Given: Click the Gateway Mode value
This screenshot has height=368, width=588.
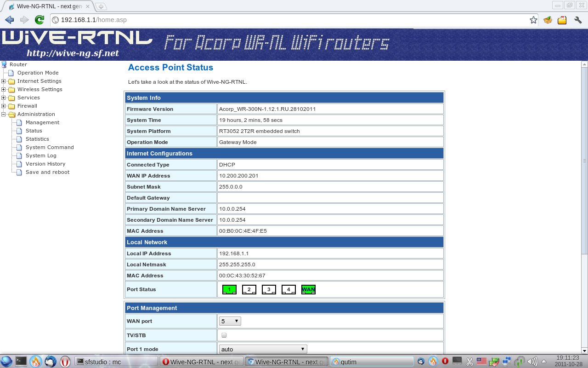Looking at the screenshot, I should [x=237, y=142].
